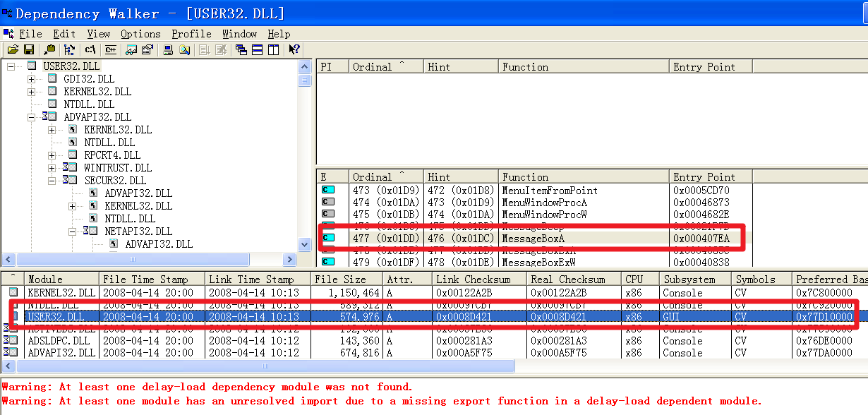Click the Context Help arrow-question icon
The image size is (868, 415).
click(x=294, y=49)
